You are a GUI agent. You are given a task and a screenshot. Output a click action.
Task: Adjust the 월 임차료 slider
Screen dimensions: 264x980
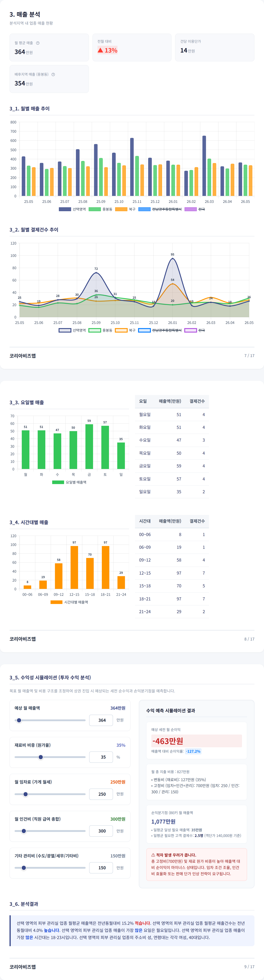coord(50,794)
